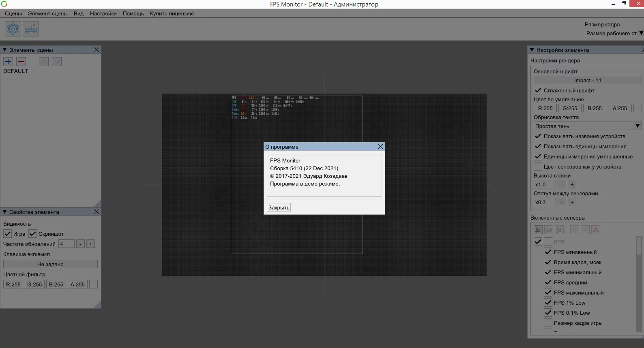The image size is (644, 348).
Task: Toggle the Игра visibility checkbox
Action: click(7, 234)
